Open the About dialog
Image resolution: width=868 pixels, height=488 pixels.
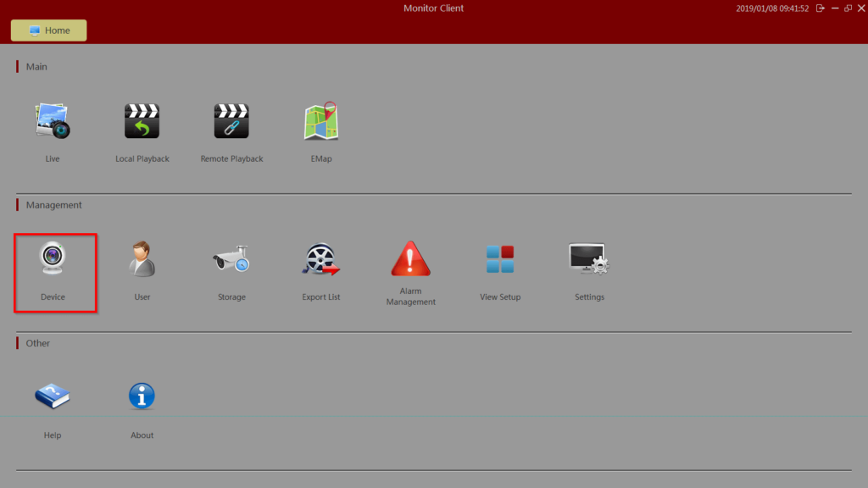coord(142,396)
